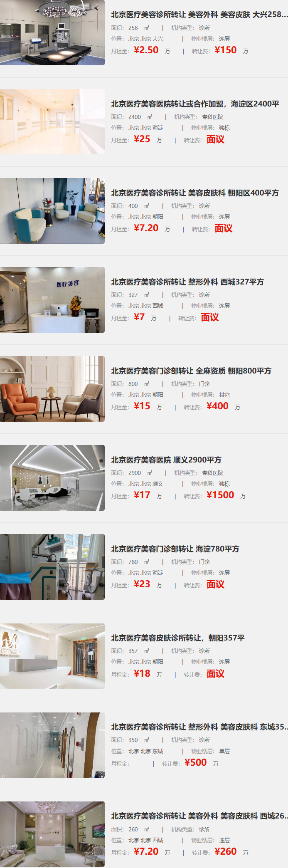This screenshot has width=288, height=868.
Task: Open the Chaoyang 400㎡ dermatology clinic title
Action: click(195, 193)
